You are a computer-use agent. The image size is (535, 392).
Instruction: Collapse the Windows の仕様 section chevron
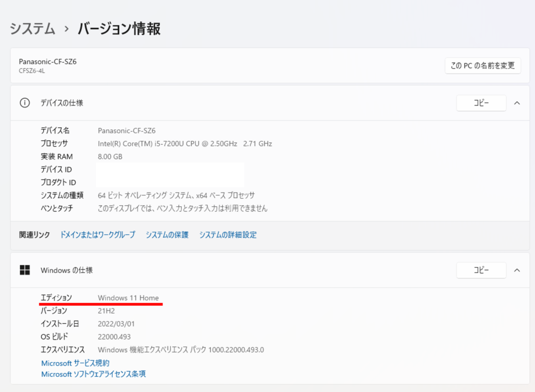point(517,270)
